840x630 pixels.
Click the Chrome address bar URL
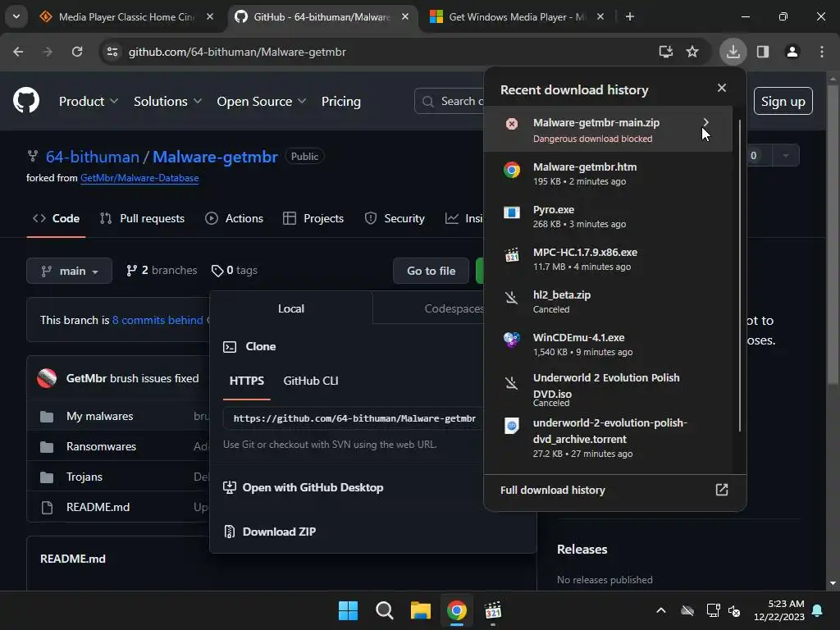point(237,52)
